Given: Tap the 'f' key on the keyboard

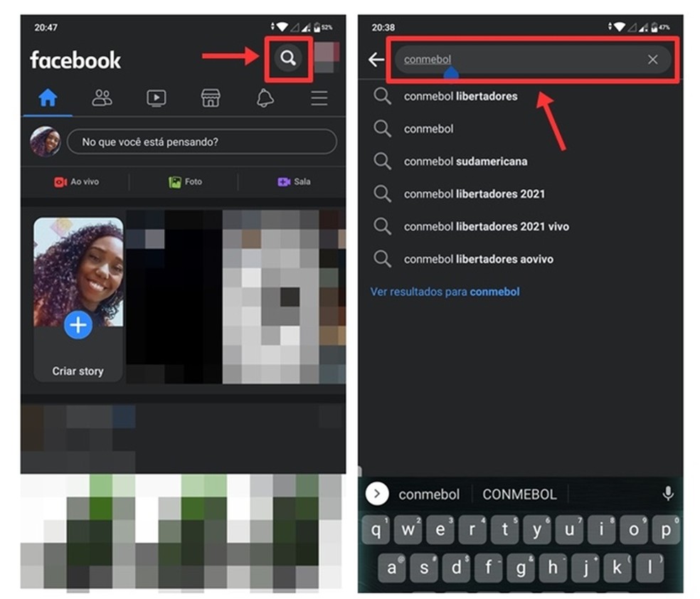Looking at the screenshot, I should point(489,568).
